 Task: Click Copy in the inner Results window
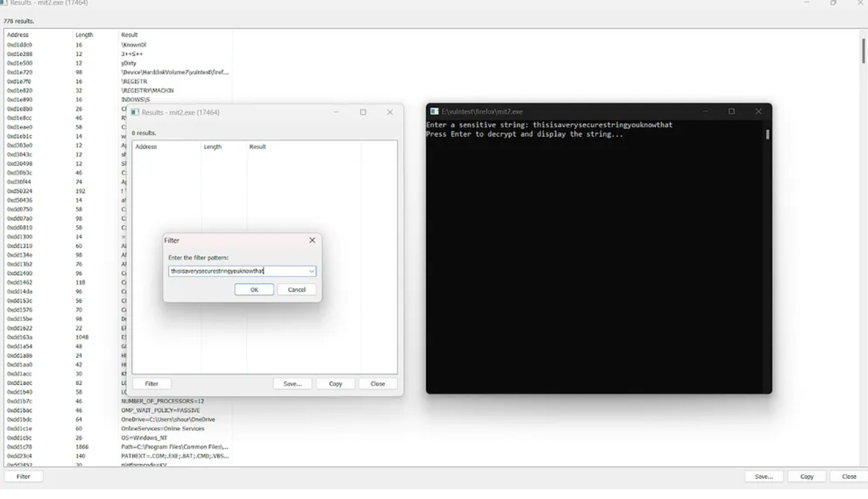click(x=335, y=384)
